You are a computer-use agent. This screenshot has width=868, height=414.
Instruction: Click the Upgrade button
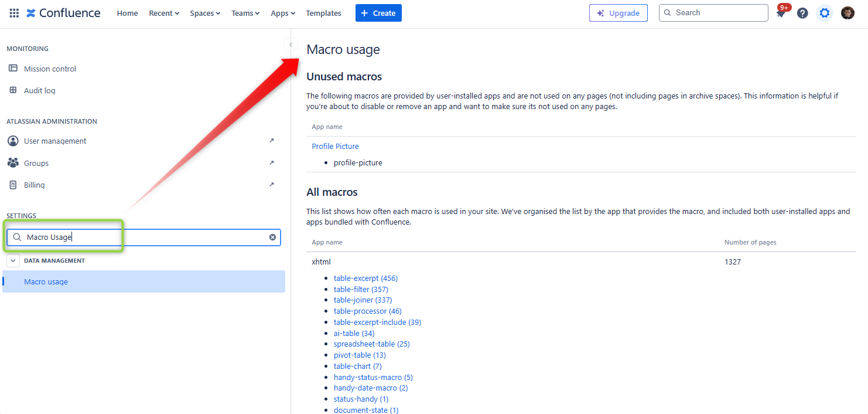tap(618, 13)
